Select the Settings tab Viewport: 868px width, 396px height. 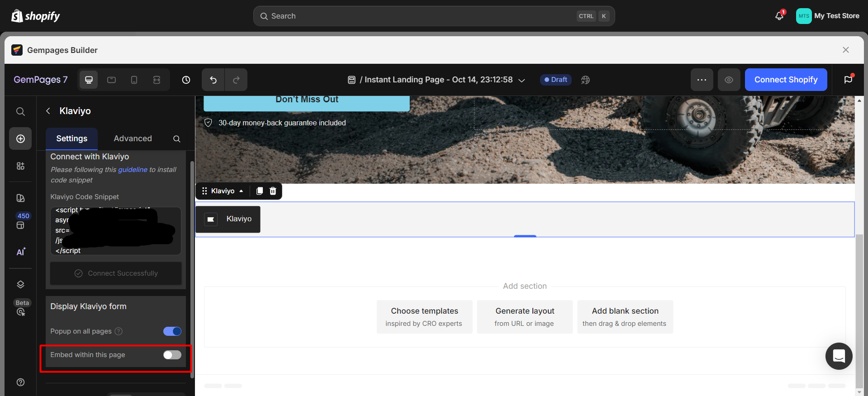click(71, 138)
